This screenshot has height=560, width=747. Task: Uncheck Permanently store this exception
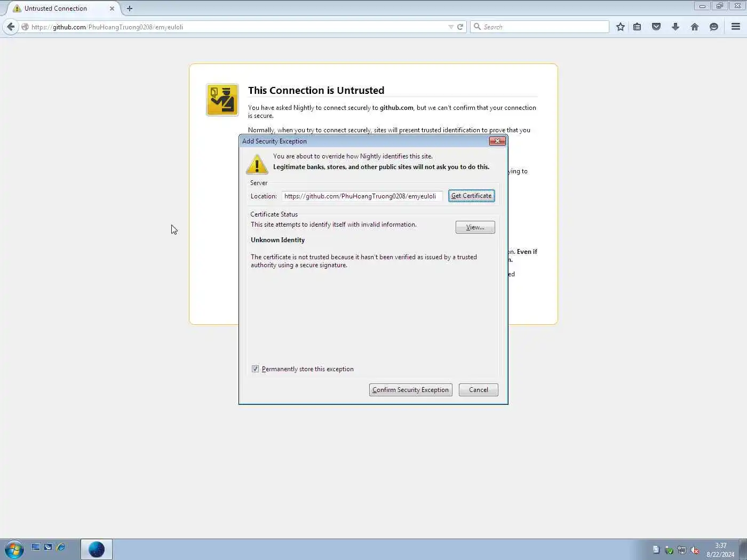coord(255,369)
